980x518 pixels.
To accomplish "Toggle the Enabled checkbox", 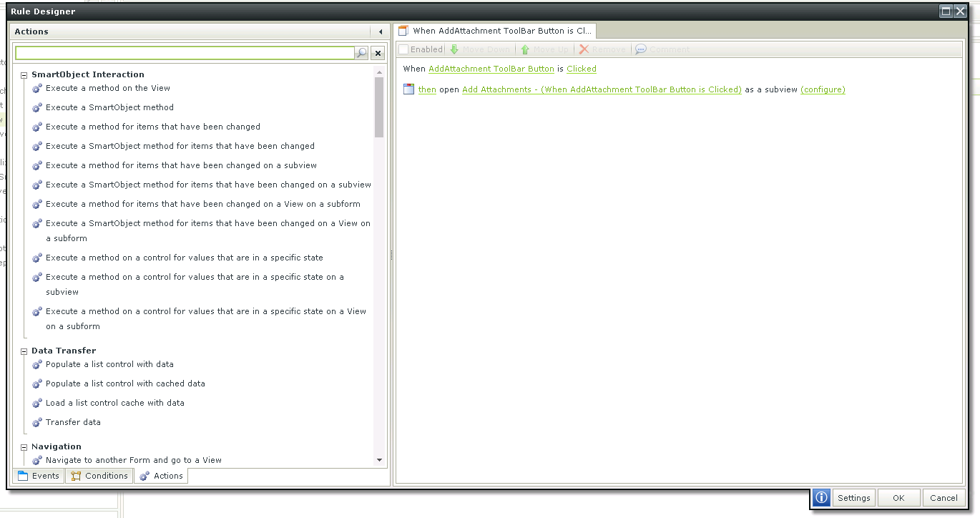I will 403,49.
